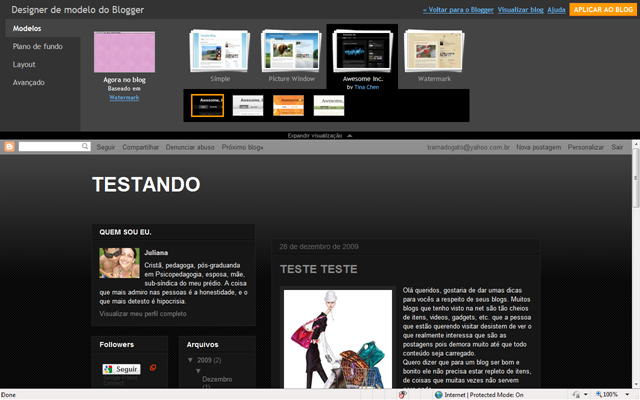Click the Juliana profile photo

click(x=119, y=263)
